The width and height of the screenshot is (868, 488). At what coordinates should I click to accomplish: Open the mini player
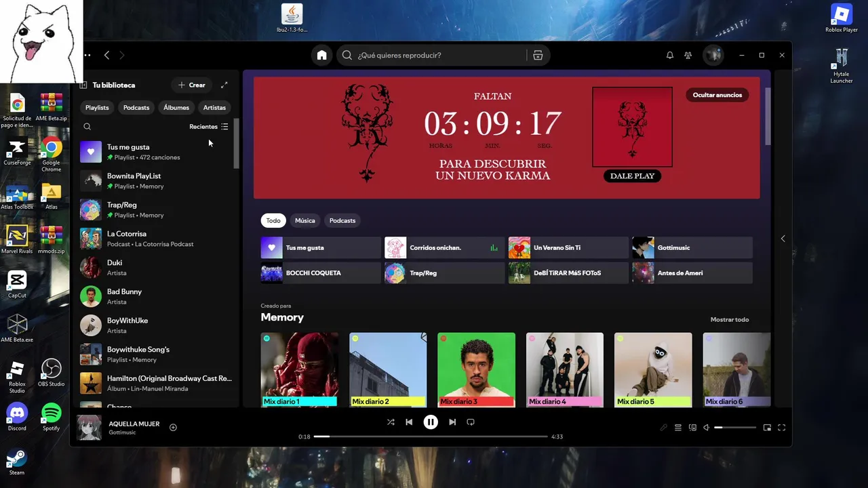[x=767, y=428]
